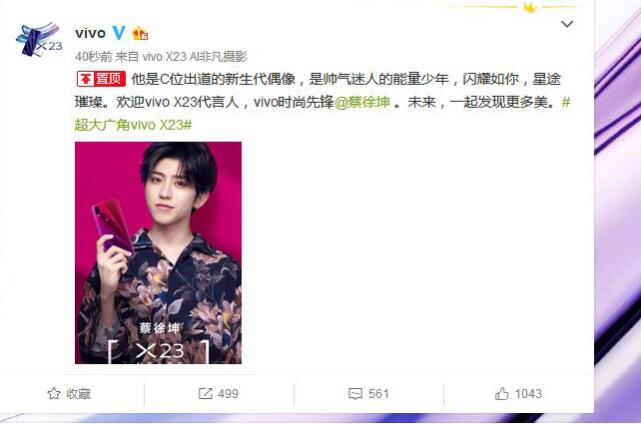Open the vivo account name link
The image size is (641, 424).
tap(90, 33)
